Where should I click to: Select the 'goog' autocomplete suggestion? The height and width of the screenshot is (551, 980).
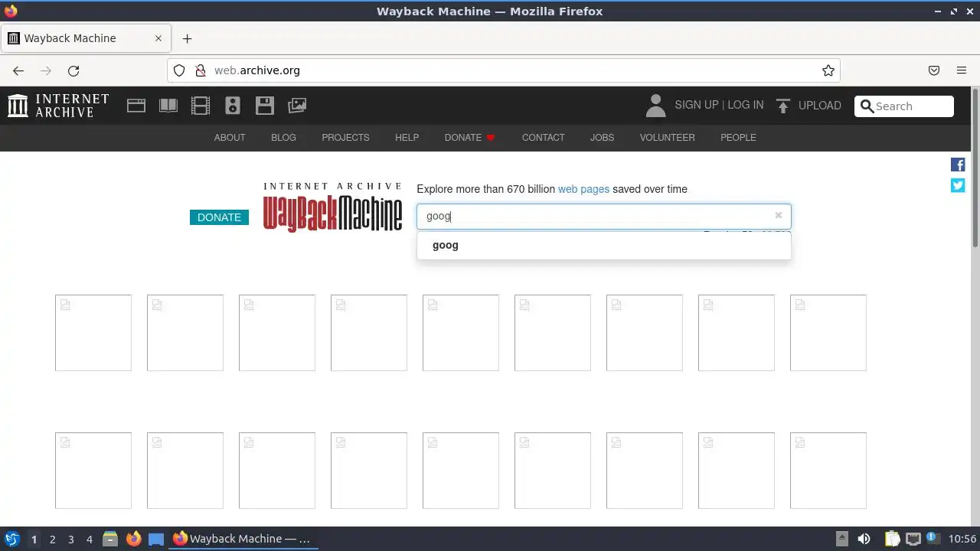tap(604, 245)
